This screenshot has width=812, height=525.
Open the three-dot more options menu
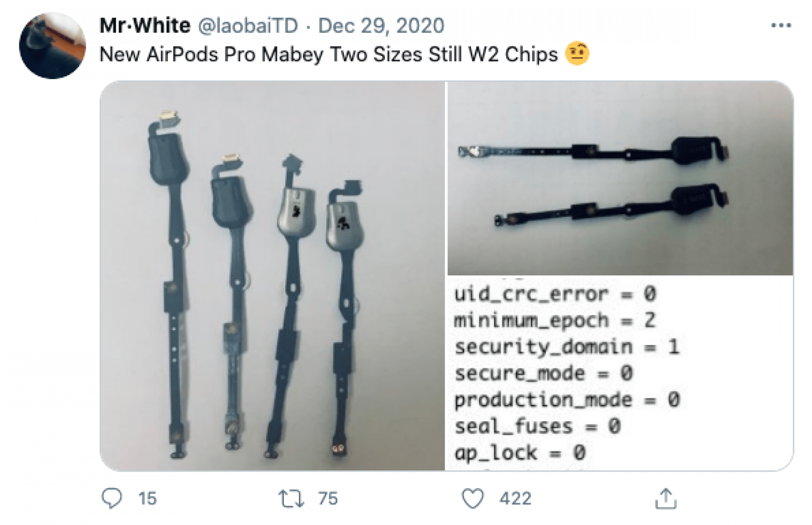(x=781, y=25)
